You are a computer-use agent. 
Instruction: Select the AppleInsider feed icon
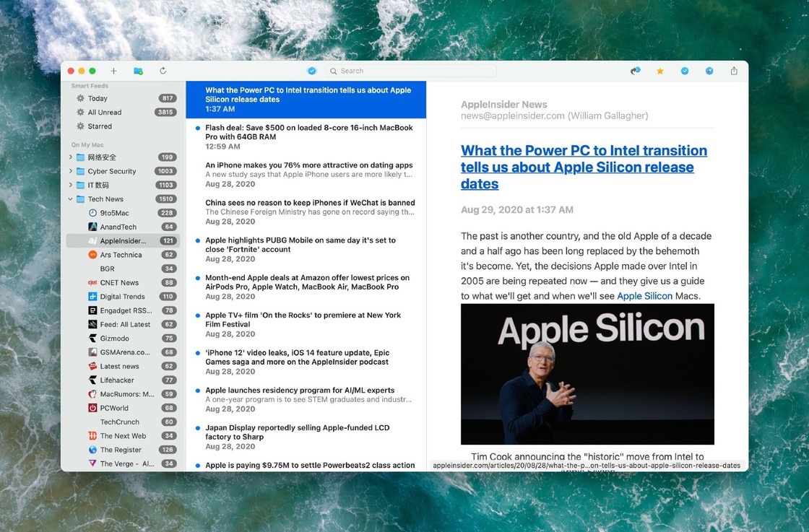(x=93, y=241)
